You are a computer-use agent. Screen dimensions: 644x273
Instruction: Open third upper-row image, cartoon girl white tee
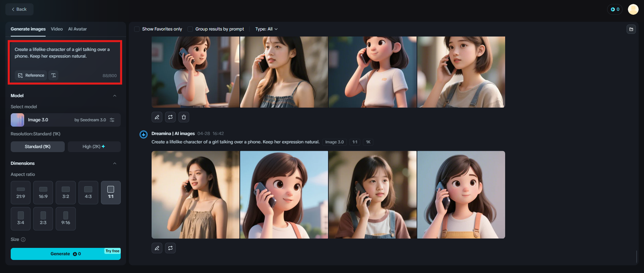(x=373, y=72)
